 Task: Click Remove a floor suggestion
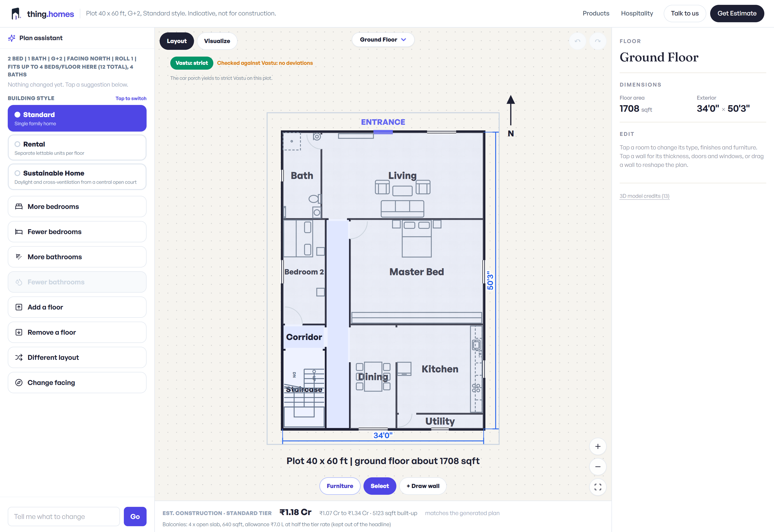point(77,332)
